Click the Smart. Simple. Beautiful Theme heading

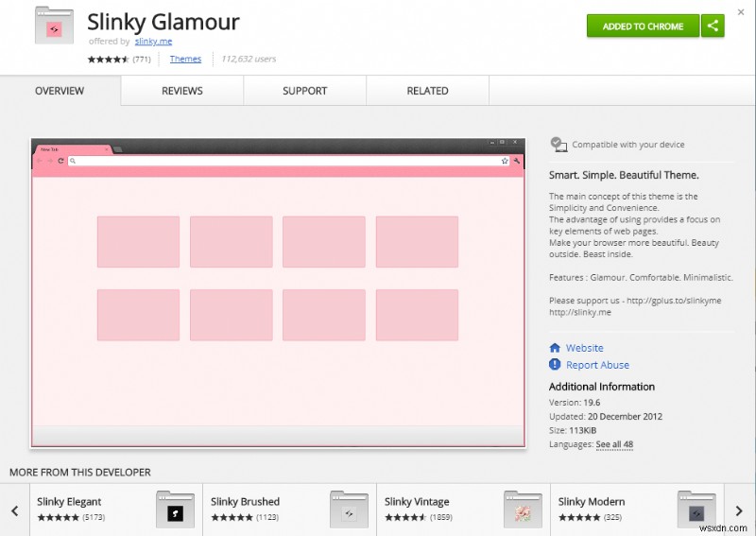[x=624, y=175]
